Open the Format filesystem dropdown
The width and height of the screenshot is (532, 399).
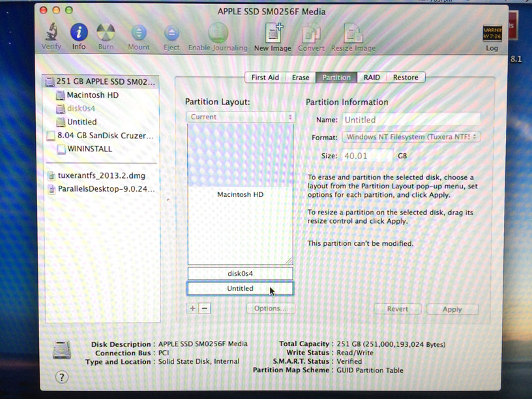[411, 137]
